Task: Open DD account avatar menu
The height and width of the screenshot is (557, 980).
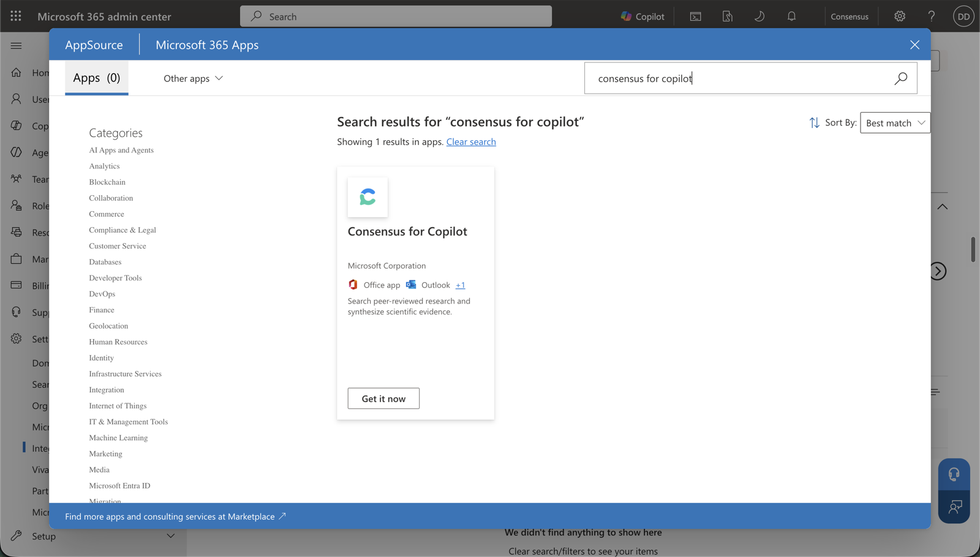Action: pyautogui.click(x=963, y=17)
